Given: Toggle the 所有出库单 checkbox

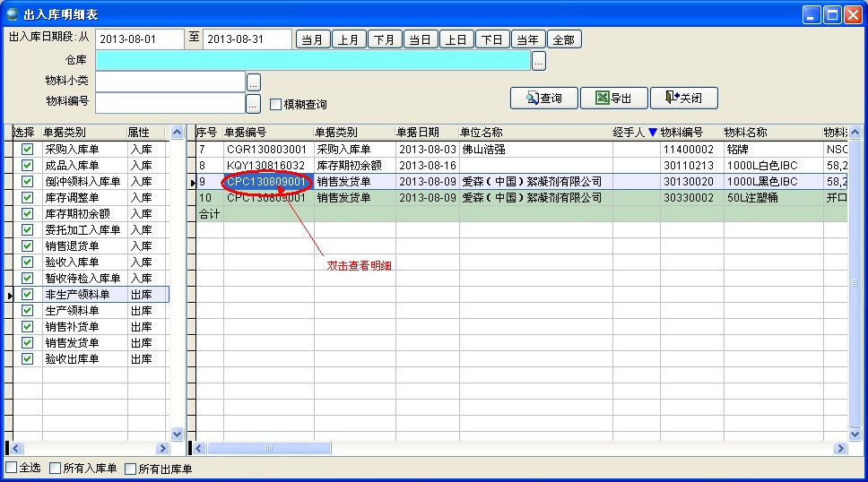Looking at the screenshot, I should point(131,468).
